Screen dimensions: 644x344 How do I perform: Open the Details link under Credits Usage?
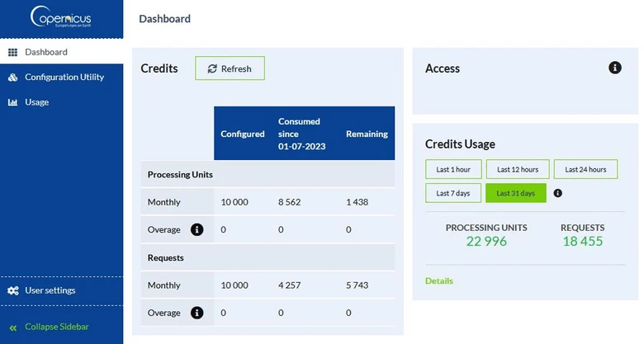(x=439, y=280)
